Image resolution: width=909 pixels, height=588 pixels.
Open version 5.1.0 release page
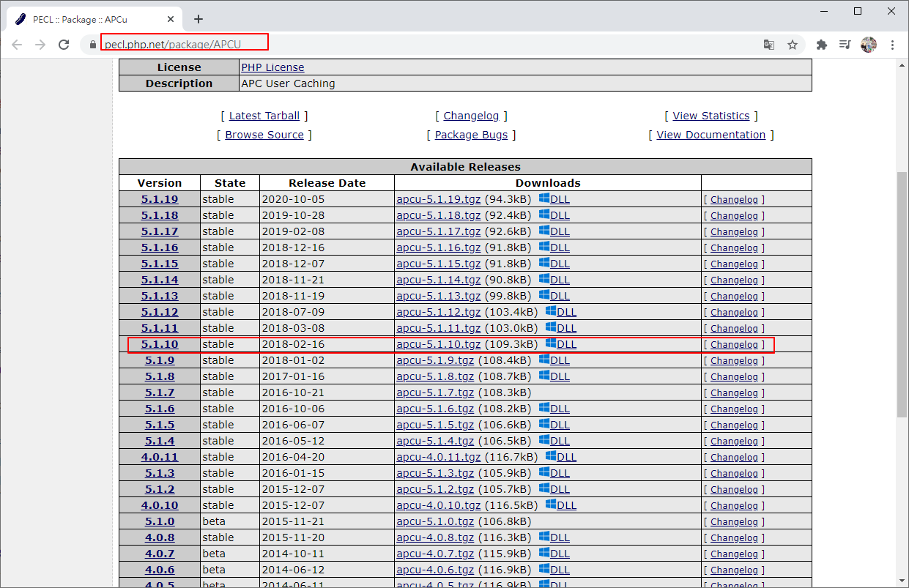[160, 521]
